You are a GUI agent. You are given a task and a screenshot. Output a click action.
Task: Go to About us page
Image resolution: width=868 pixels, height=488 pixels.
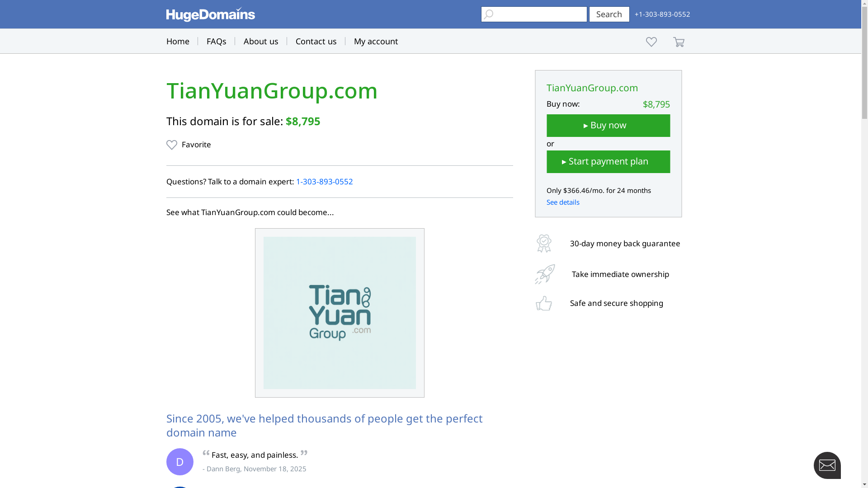point(261,41)
